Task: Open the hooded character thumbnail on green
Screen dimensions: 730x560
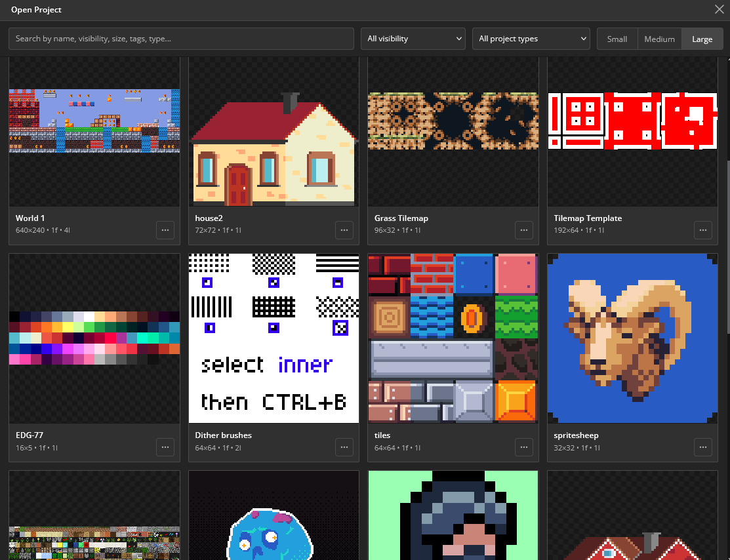Action: pos(453,515)
